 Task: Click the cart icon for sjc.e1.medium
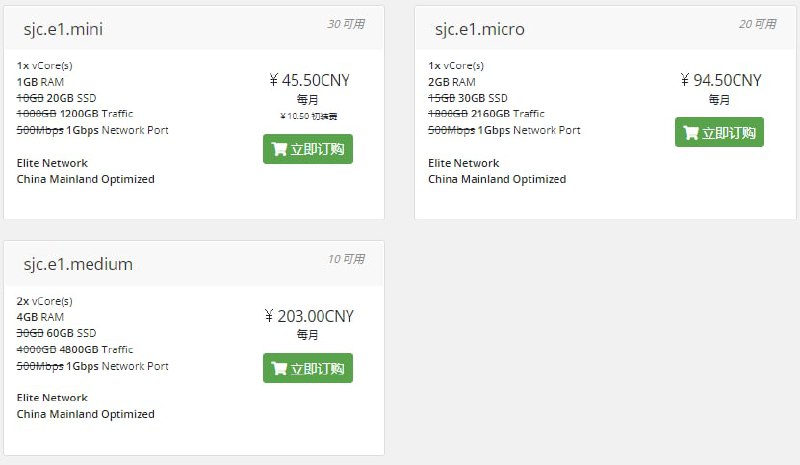279,368
